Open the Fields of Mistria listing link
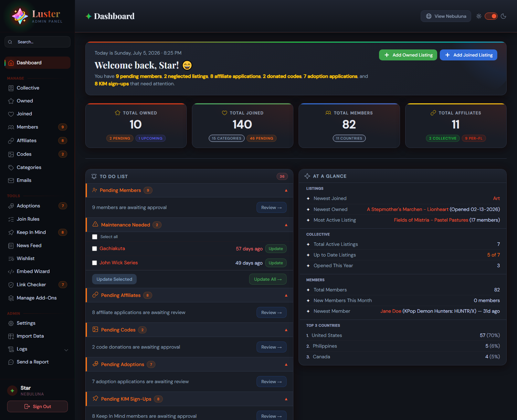This screenshot has width=517, height=420. (x=431, y=220)
